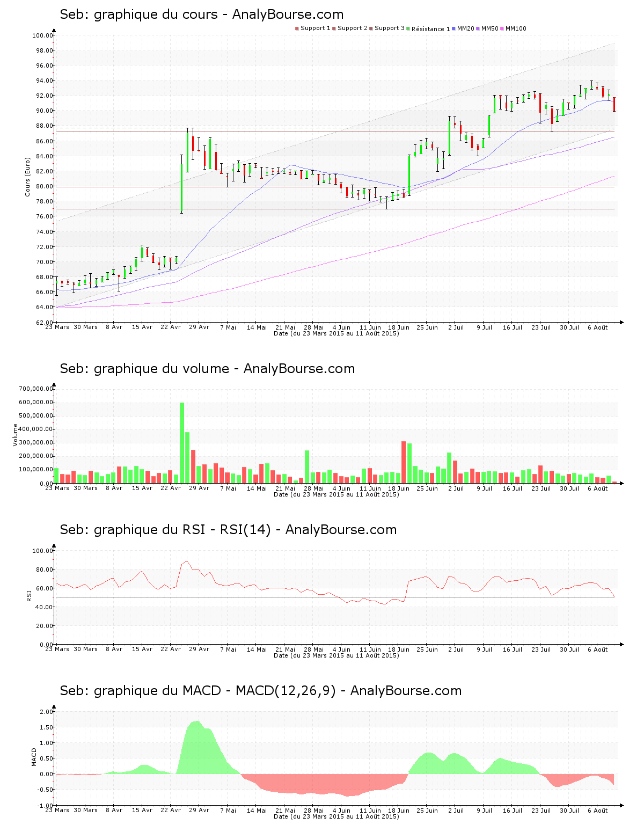644x832 pixels.
Task: Click the 'Cours (Euro)' vertical axis label
Action: [27, 177]
